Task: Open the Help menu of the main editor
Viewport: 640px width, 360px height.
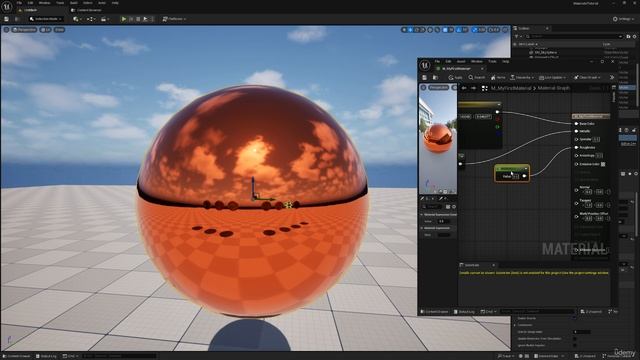Action: click(115, 3)
